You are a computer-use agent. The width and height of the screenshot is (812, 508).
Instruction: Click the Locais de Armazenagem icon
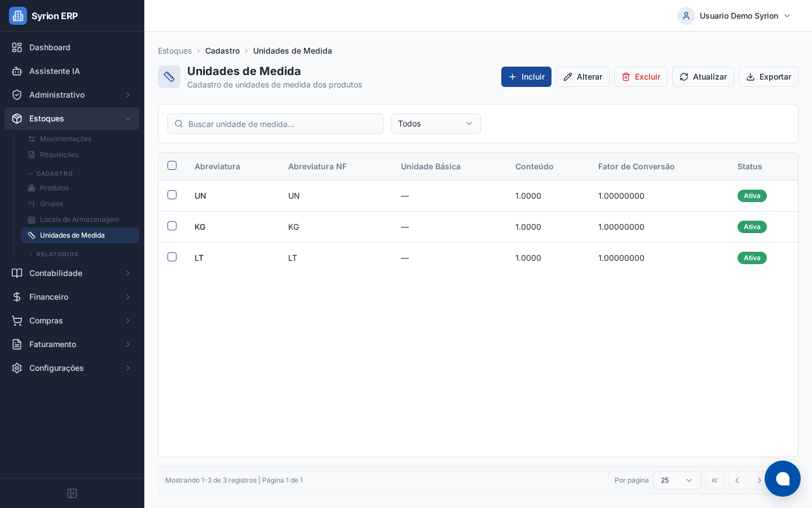point(32,220)
